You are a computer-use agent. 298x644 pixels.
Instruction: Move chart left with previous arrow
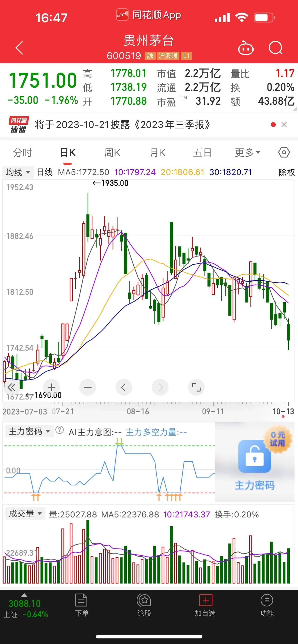click(124, 387)
